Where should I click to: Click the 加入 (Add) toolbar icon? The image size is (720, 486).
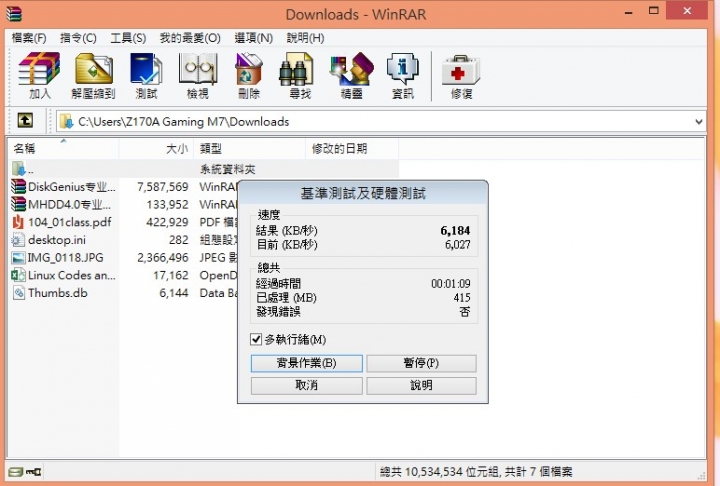39,75
